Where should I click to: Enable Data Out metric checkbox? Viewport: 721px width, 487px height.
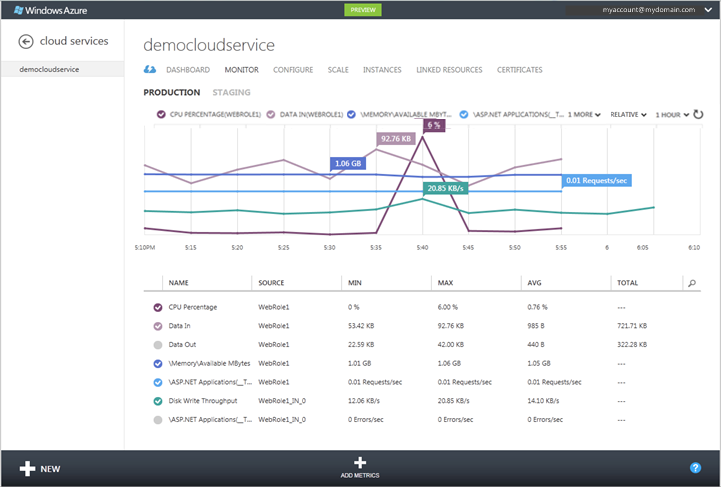[x=158, y=345]
